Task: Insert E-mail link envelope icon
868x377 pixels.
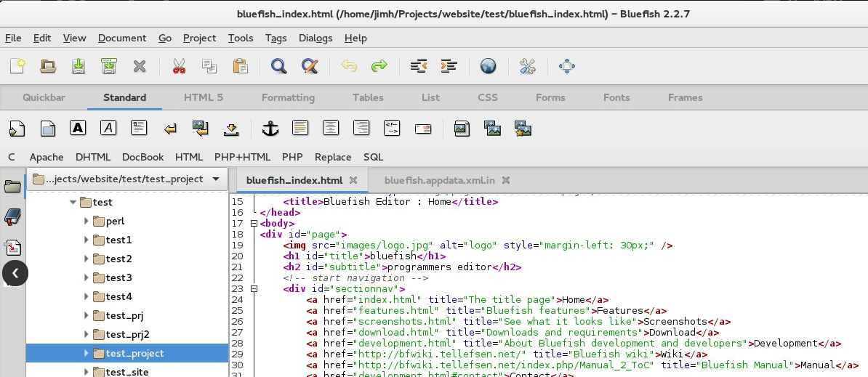Action: (x=423, y=129)
